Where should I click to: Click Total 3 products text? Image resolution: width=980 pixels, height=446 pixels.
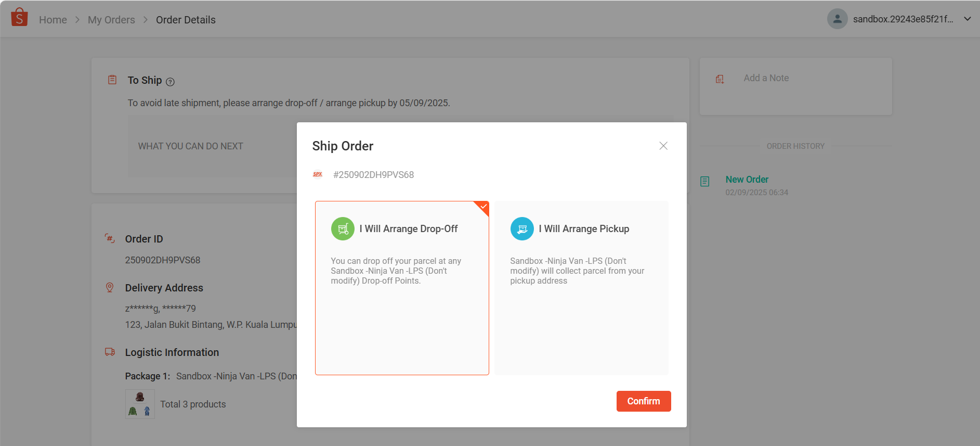pyautogui.click(x=193, y=404)
